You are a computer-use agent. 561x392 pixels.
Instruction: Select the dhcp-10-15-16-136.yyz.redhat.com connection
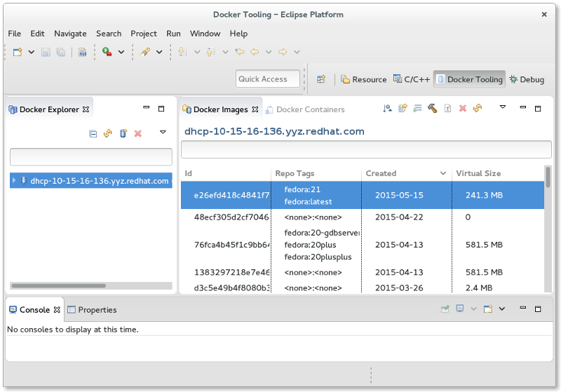91,181
